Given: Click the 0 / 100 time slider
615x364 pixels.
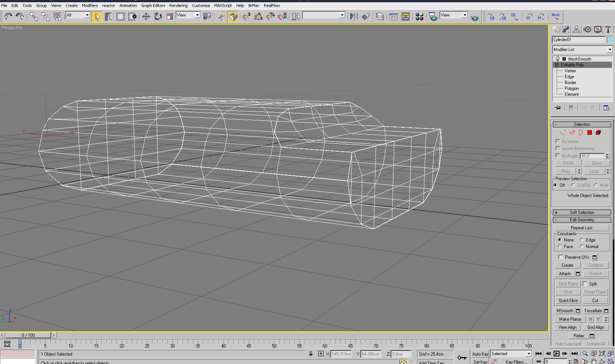Looking at the screenshot, I should pyautogui.click(x=28, y=335).
